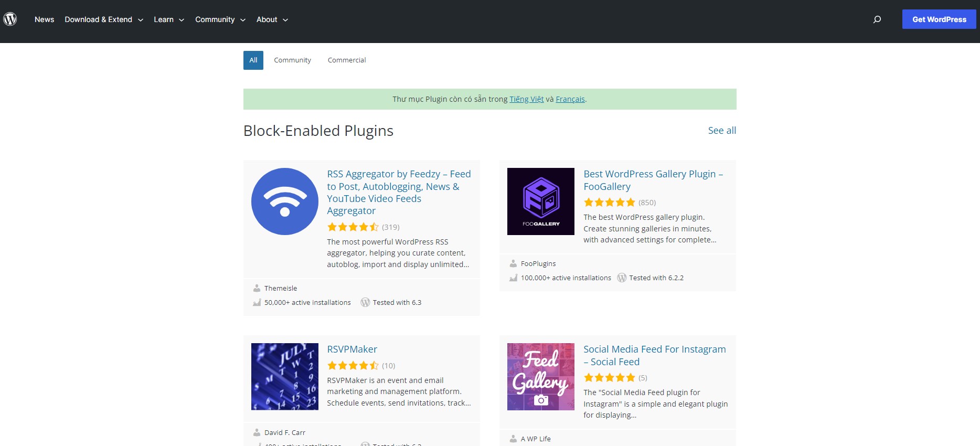Expand the Download & Extend menu
The height and width of the screenshot is (446, 980).
(x=104, y=19)
